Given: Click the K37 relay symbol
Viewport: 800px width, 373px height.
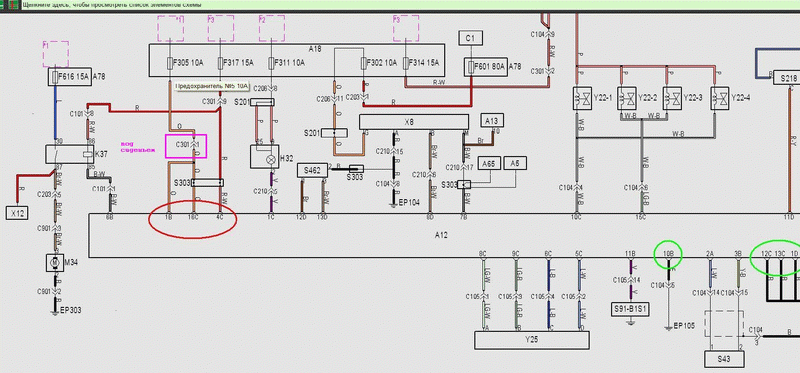Looking at the screenshot, I should tap(69, 154).
